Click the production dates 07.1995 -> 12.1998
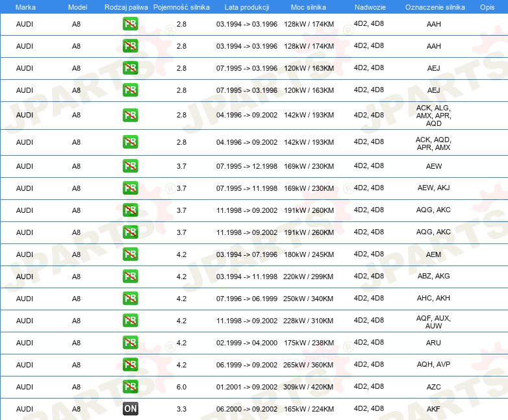This screenshot has height=420, width=508. pos(247,166)
